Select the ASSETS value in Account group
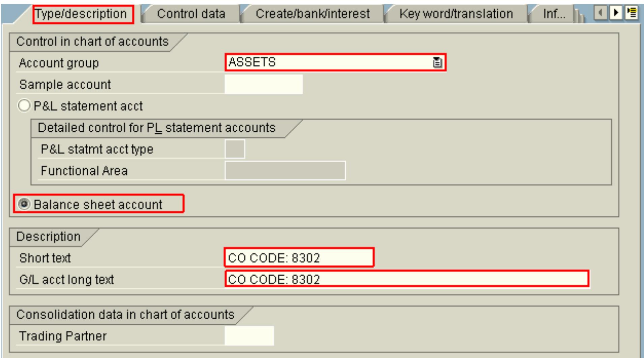This screenshot has height=358, width=644. [303, 62]
